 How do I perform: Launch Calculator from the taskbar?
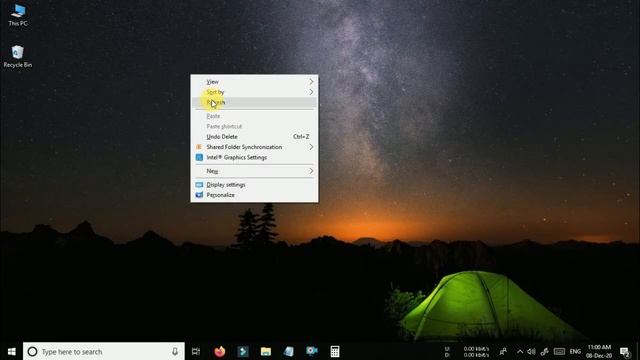click(x=335, y=351)
